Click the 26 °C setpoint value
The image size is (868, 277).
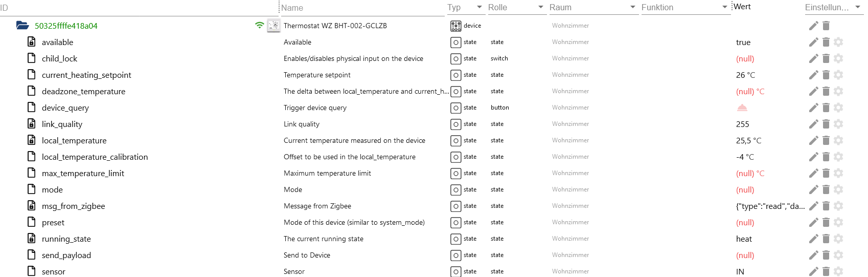(745, 75)
